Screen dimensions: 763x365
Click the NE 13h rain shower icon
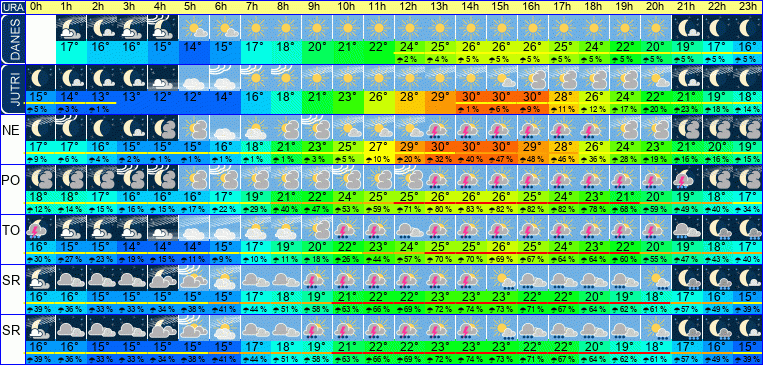coord(440,128)
